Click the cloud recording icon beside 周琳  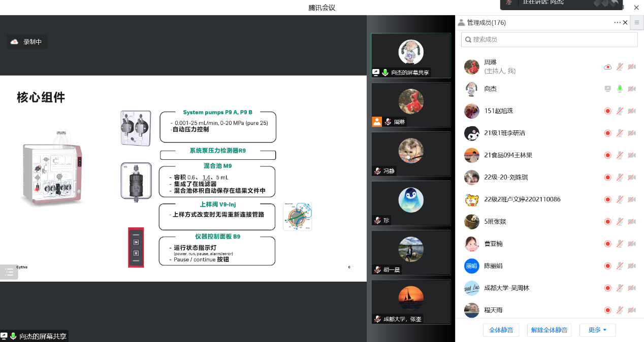tap(607, 67)
